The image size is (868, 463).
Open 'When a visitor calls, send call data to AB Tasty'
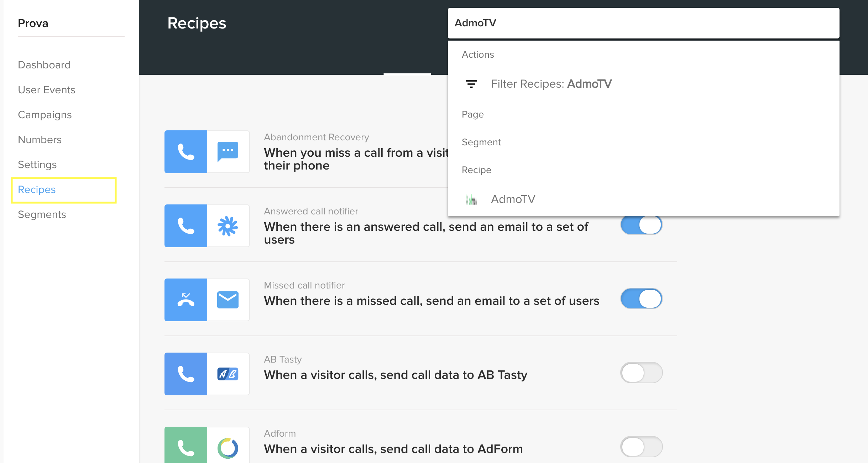coord(396,375)
